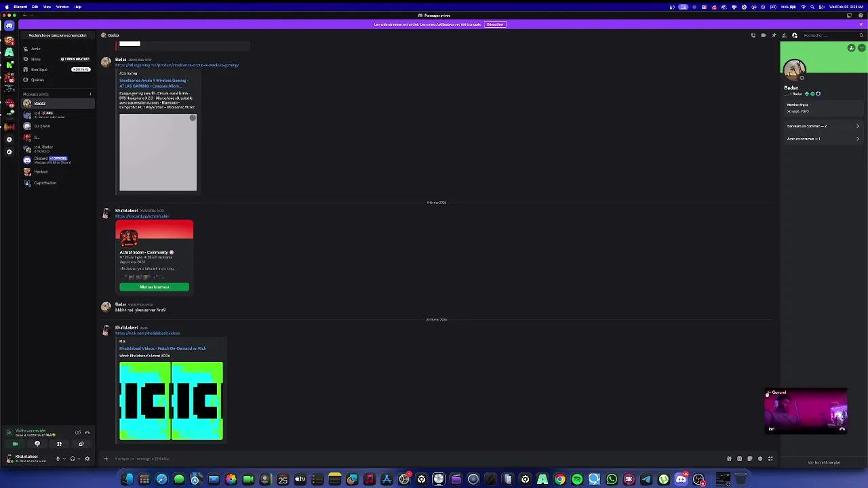
Task: Click the message attachment plus button
Action: tap(106, 459)
